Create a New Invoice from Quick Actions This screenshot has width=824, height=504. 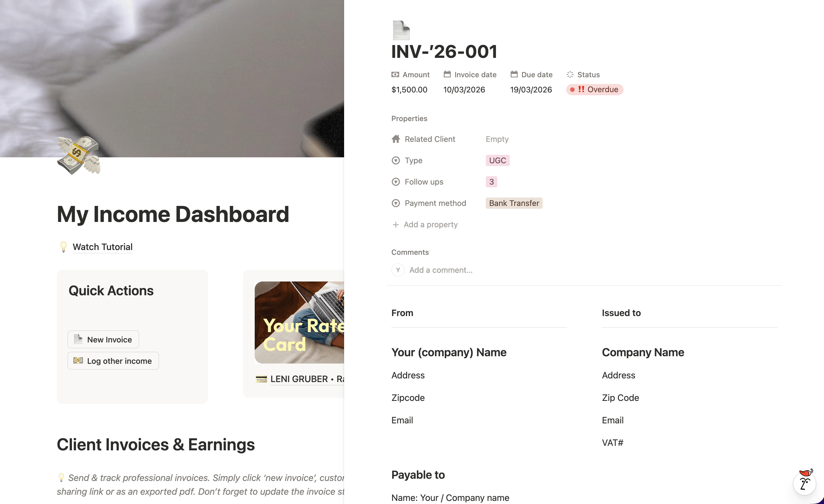coord(103,340)
